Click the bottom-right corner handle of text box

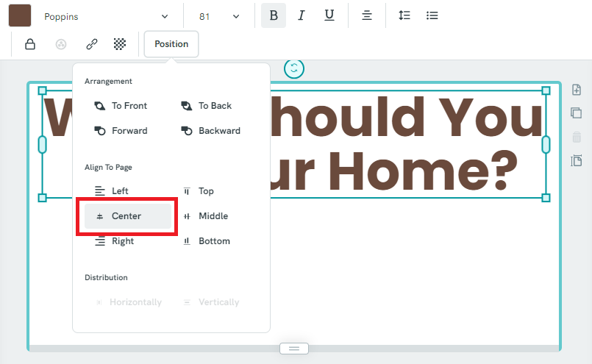coord(546,198)
